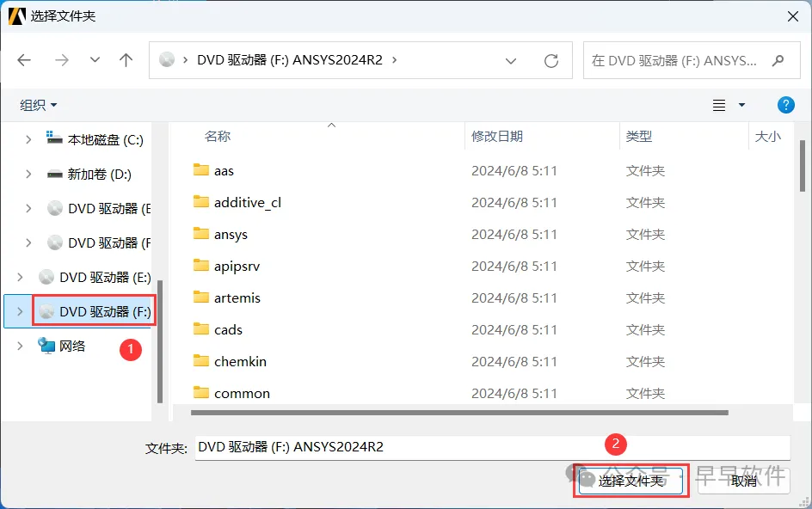This screenshot has height=509, width=812.
Task: Open the view options dropdown arrow
Action: point(741,105)
